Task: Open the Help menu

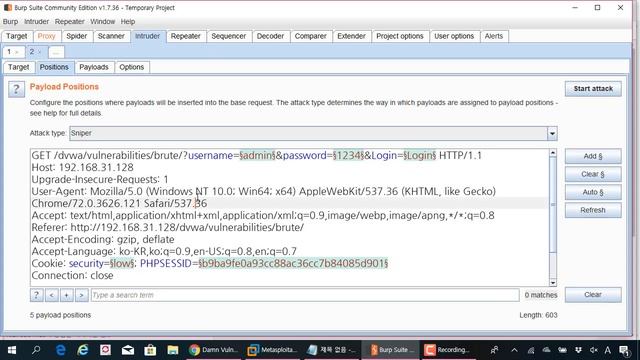Action: (x=128, y=22)
